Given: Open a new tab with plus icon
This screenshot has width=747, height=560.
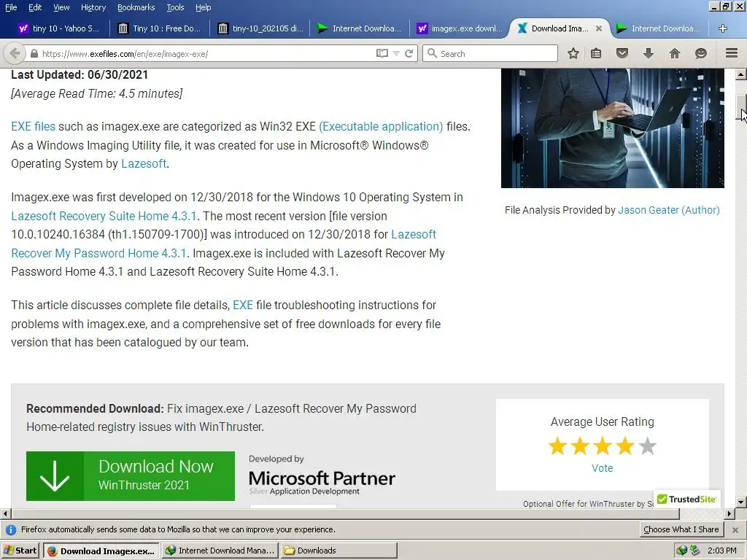Looking at the screenshot, I should [723, 28].
